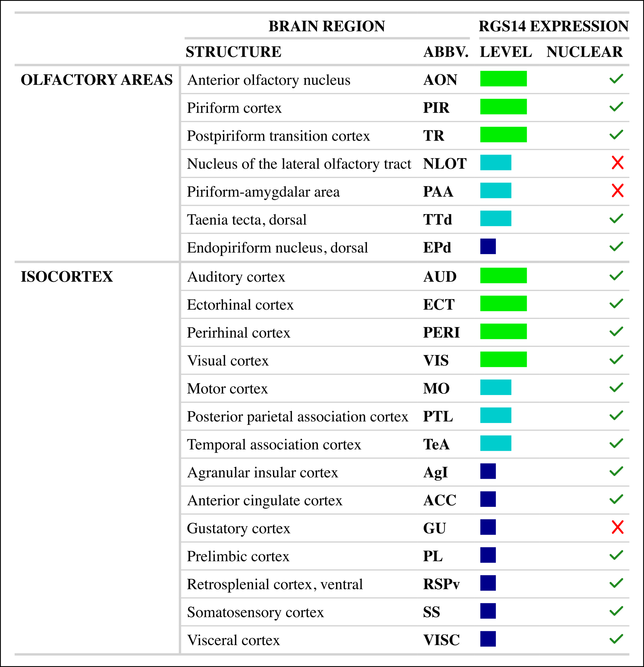Click the RGS14 EXPRESSION header
The width and height of the screenshot is (644, 667).
pyautogui.click(x=553, y=26)
